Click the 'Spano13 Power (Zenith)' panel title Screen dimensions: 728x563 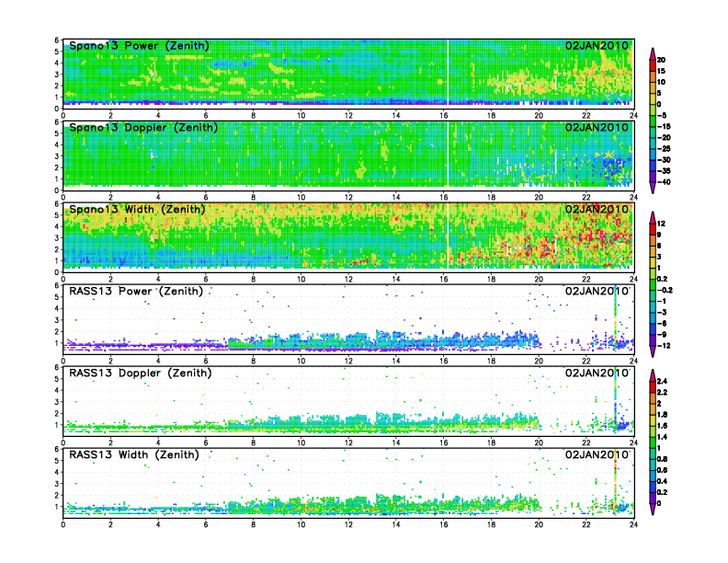[x=139, y=46]
